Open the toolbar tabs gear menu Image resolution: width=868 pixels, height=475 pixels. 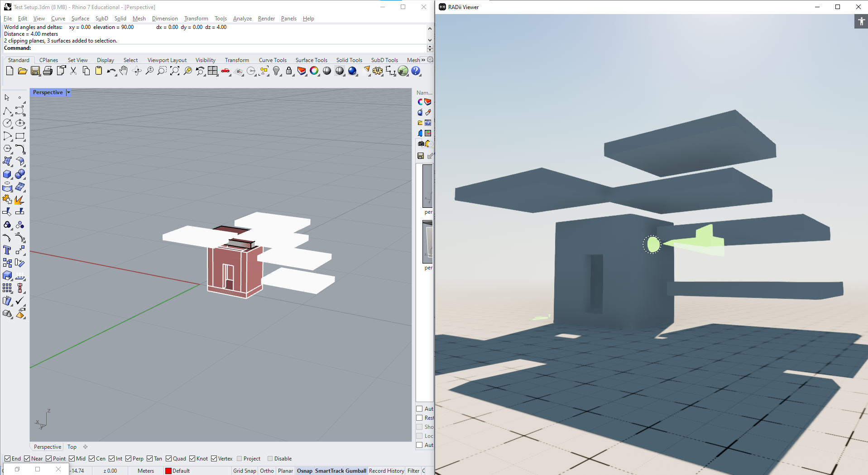point(430,60)
